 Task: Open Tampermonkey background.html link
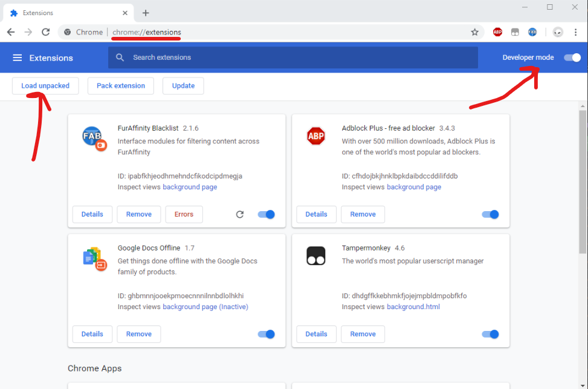[413, 307]
